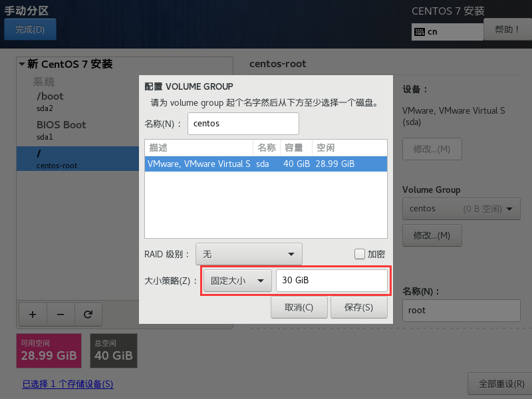Open the 大小策略 固定大小 dropdown
Image resolution: width=532 pixels, height=399 pixels.
(x=237, y=281)
